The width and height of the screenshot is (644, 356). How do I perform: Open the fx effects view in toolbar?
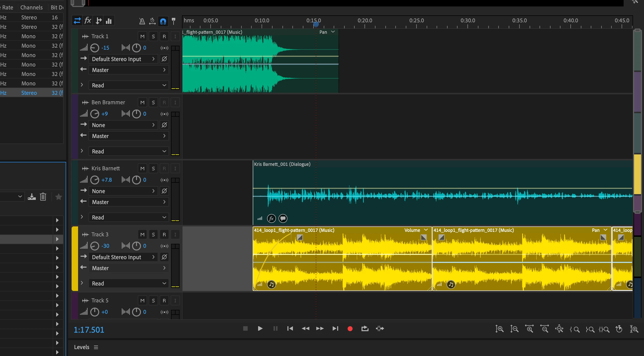[88, 20]
